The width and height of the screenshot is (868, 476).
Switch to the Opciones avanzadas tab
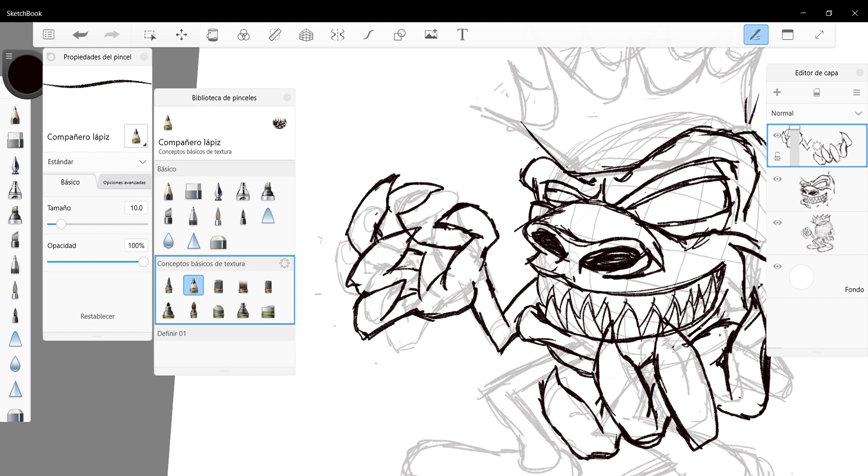pos(124,182)
